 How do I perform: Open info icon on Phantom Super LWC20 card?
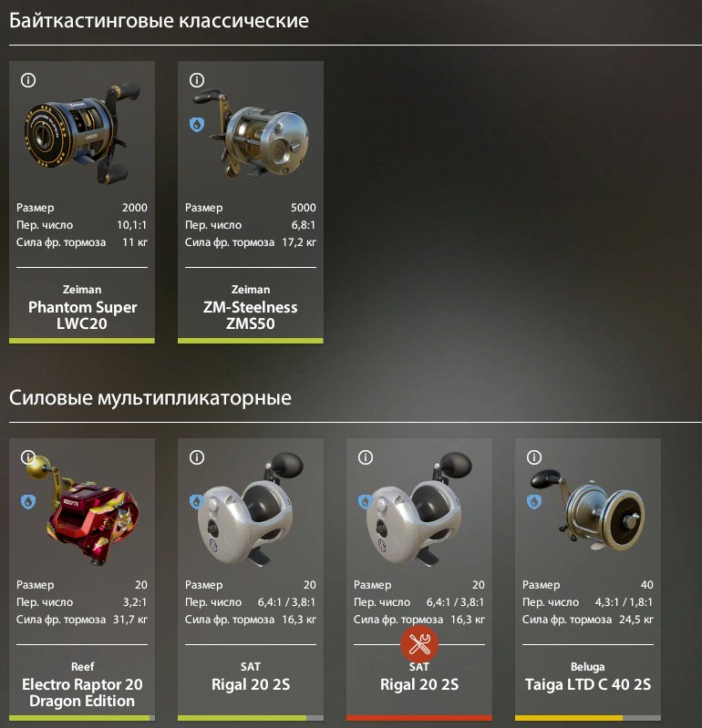tap(28, 80)
